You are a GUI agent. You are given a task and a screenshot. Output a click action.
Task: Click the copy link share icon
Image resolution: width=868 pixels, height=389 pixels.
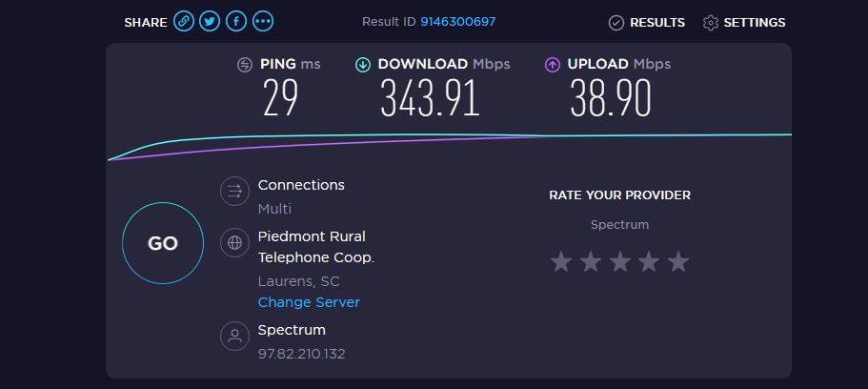(x=184, y=22)
